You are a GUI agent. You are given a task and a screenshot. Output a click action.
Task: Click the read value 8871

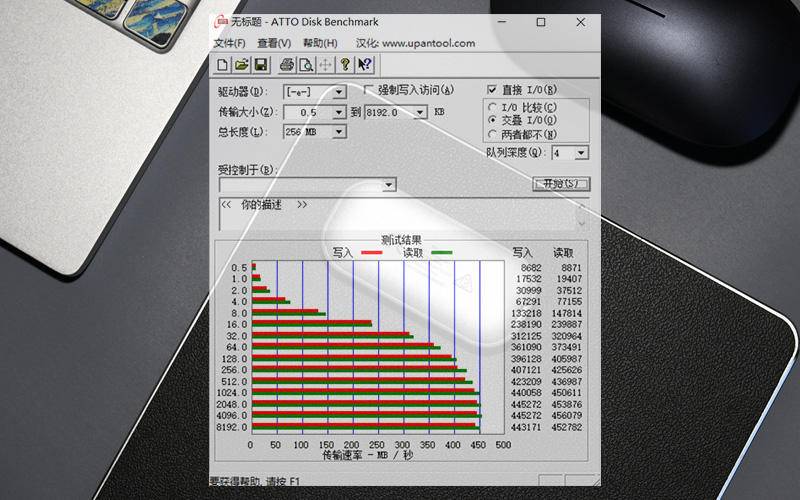[571, 268]
